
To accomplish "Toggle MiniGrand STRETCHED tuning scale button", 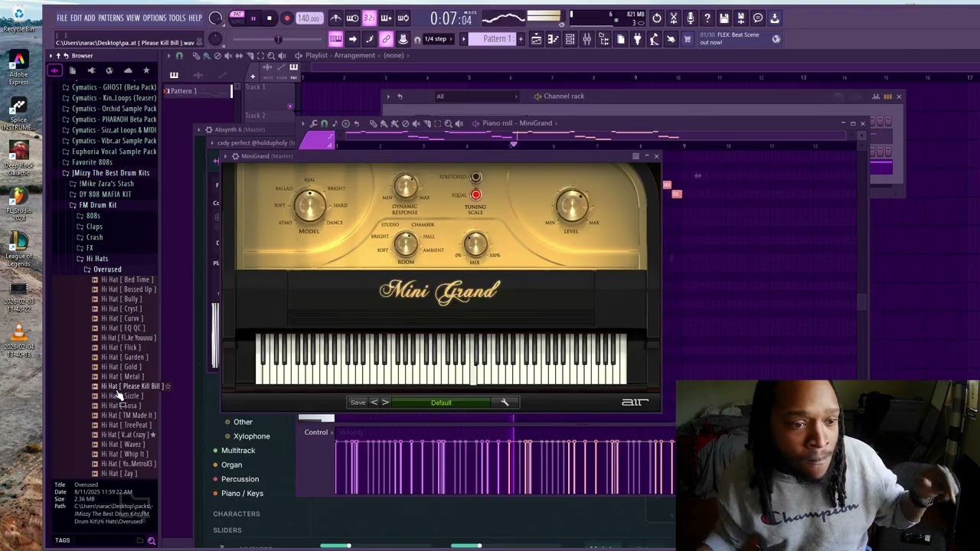I will pos(475,177).
